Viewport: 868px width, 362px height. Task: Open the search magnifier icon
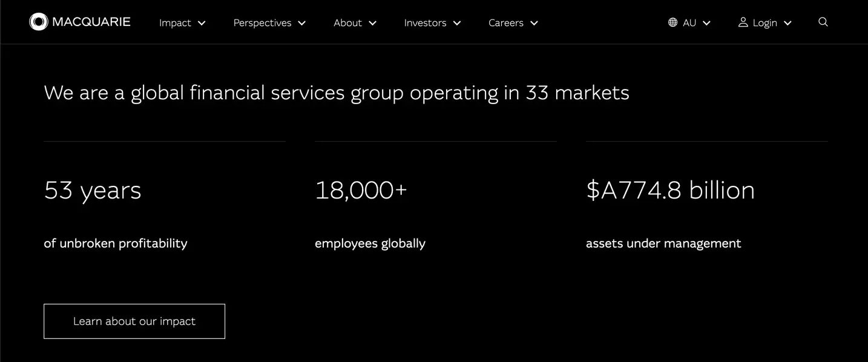823,22
